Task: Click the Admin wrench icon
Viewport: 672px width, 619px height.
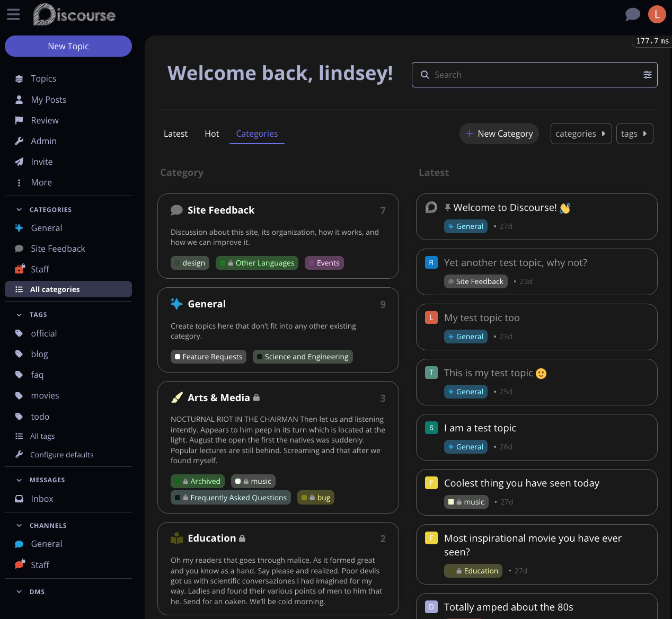Action: [x=19, y=141]
